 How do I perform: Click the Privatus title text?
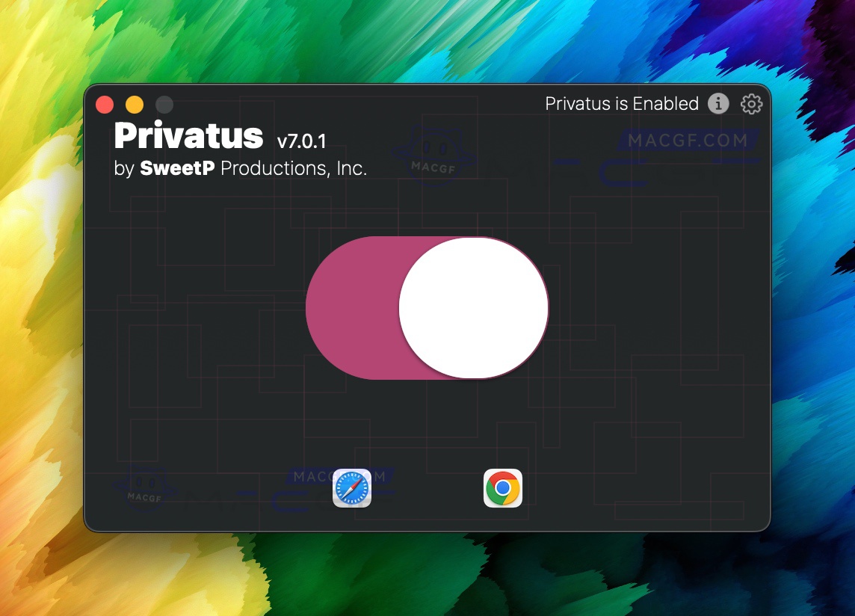tap(188, 135)
